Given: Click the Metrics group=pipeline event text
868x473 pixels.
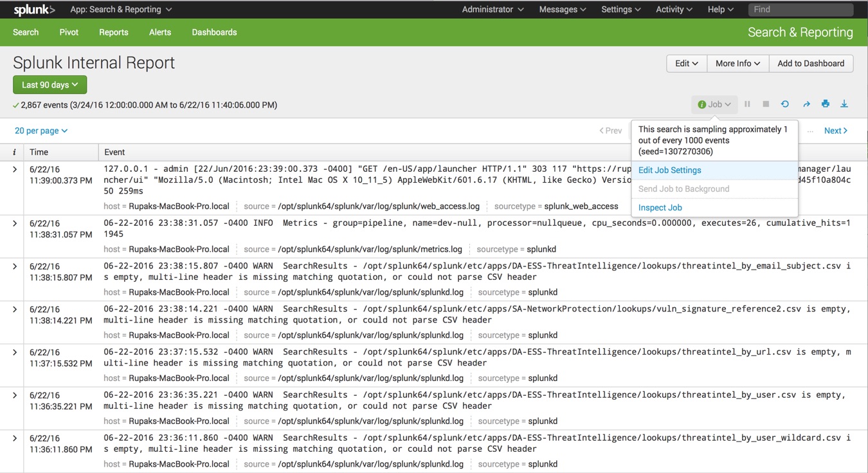Looking at the screenshot, I should pos(476,228).
